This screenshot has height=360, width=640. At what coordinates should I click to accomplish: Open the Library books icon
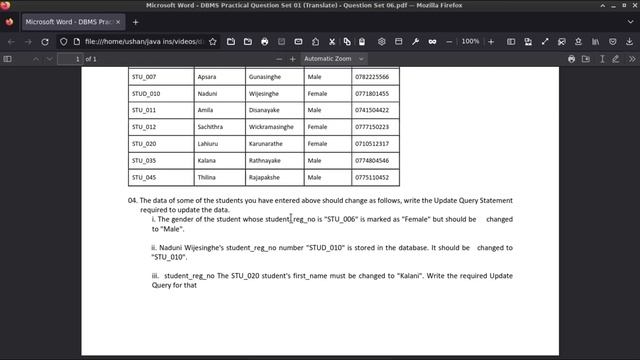(596, 42)
